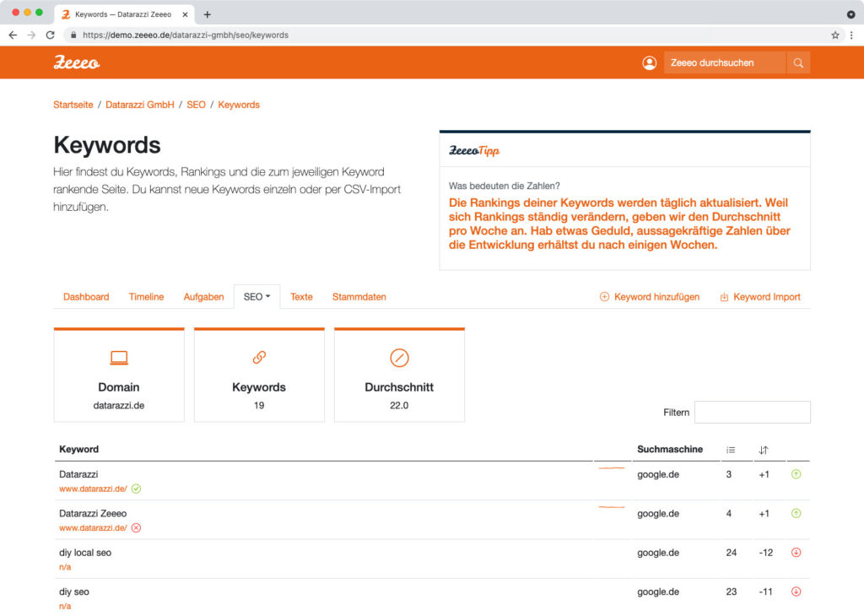Click the average symbol on Durchschnitt card
Screen dimensions: 864x616
pyautogui.click(x=399, y=358)
